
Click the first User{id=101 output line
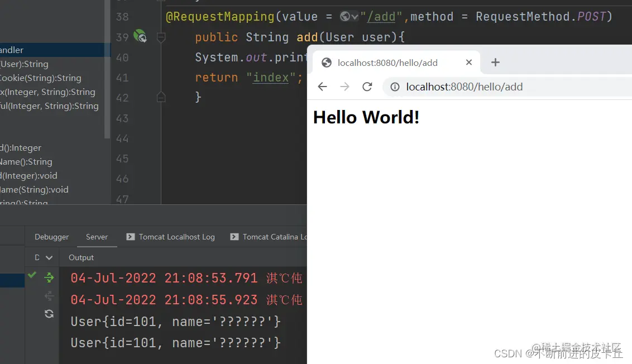pyautogui.click(x=175, y=321)
